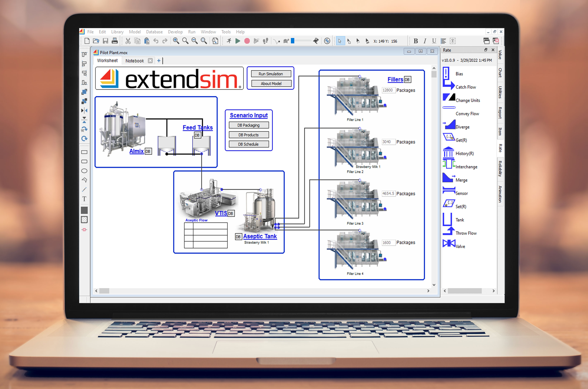Click worksheet vertical scrollbar down arrow
The image size is (588, 389).
434,285
